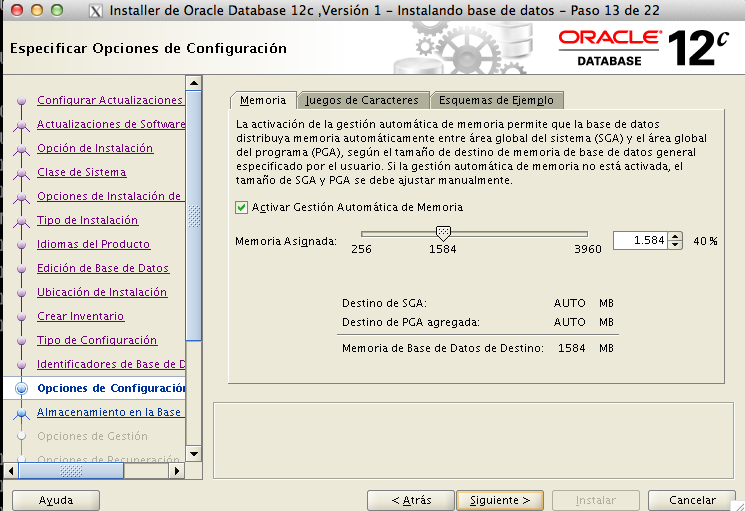Viewport: 745px width, 511px height.
Task: Select the current Opciones de Configuración step
Action: point(111,388)
